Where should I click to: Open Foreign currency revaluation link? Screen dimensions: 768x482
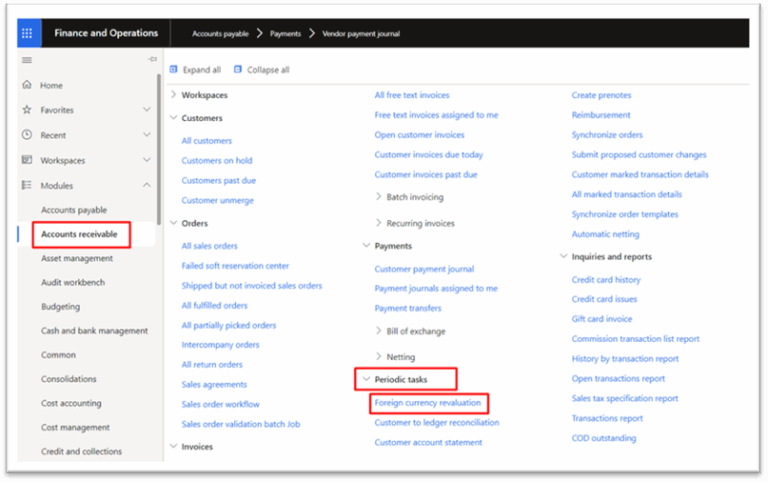[x=428, y=403]
